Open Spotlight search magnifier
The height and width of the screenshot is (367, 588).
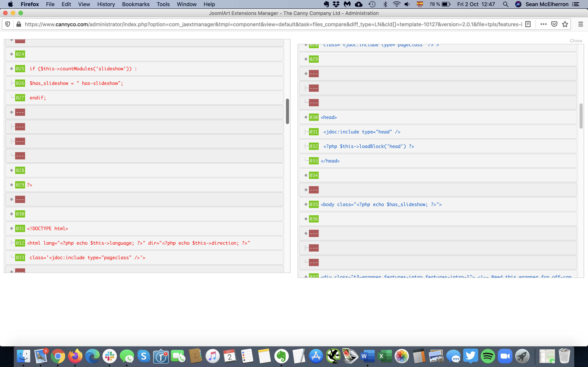click(x=505, y=4)
